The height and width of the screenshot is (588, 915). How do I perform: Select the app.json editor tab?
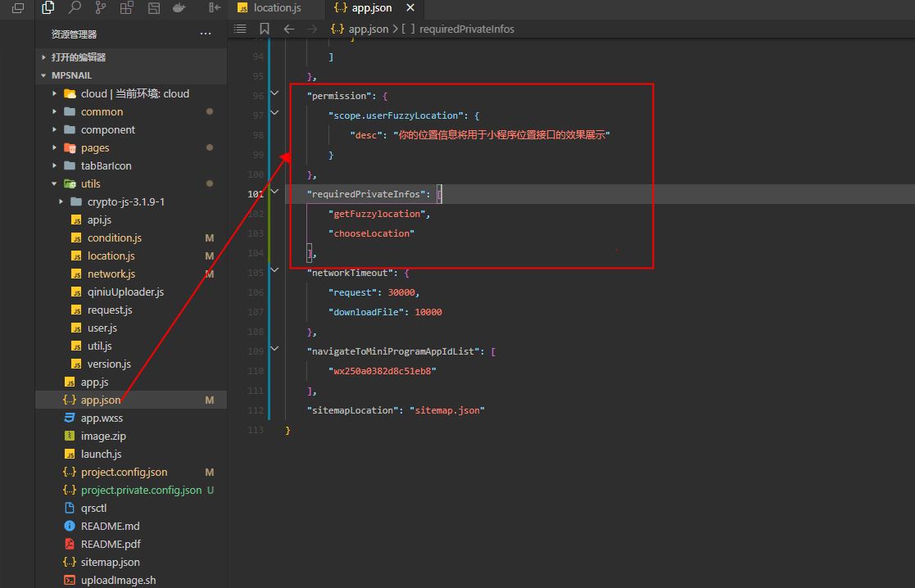point(374,7)
